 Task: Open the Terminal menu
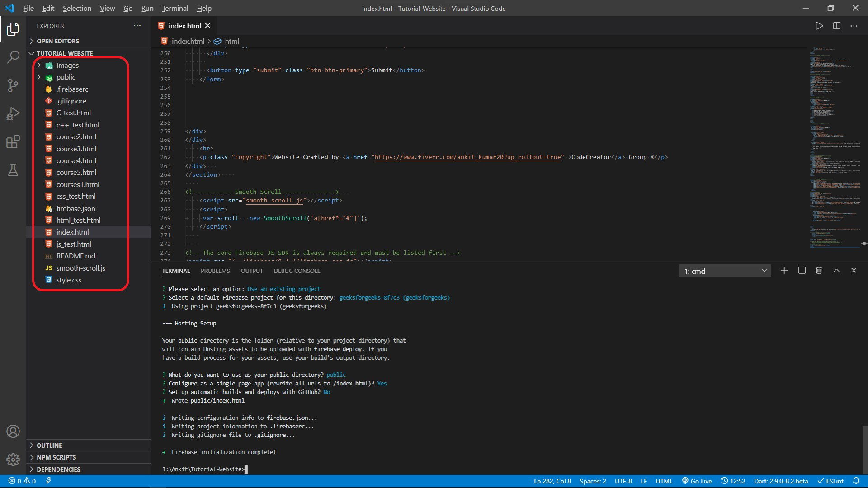(x=175, y=8)
